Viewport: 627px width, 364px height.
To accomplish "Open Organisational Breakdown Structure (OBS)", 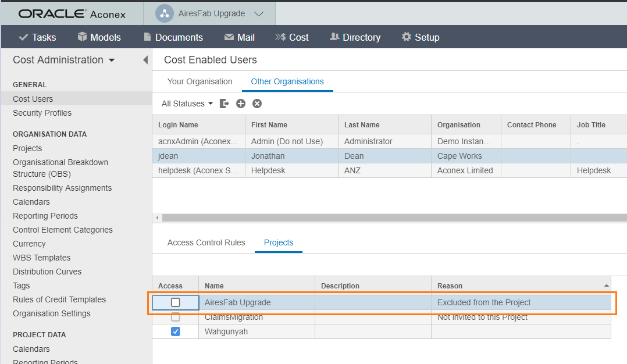I will pyautogui.click(x=60, y=168).
